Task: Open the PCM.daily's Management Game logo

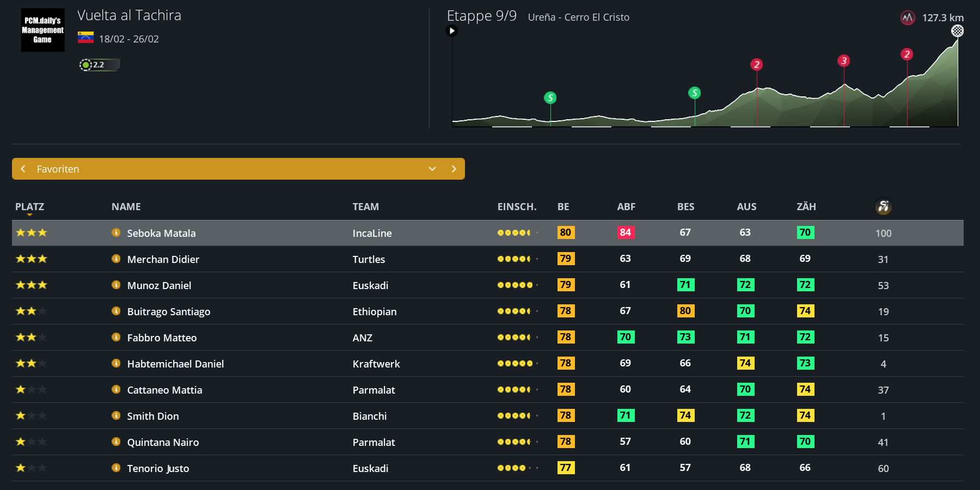Action: [42, 30]
